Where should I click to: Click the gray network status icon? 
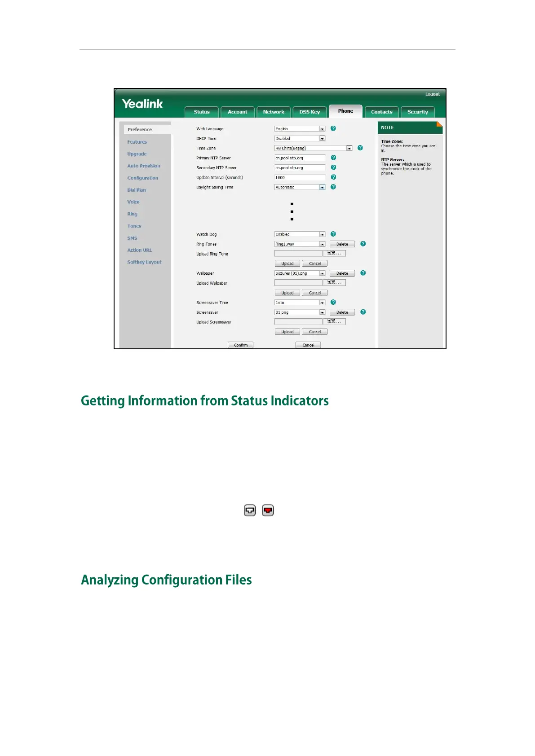pyautogui.click(x=250, y=510)
